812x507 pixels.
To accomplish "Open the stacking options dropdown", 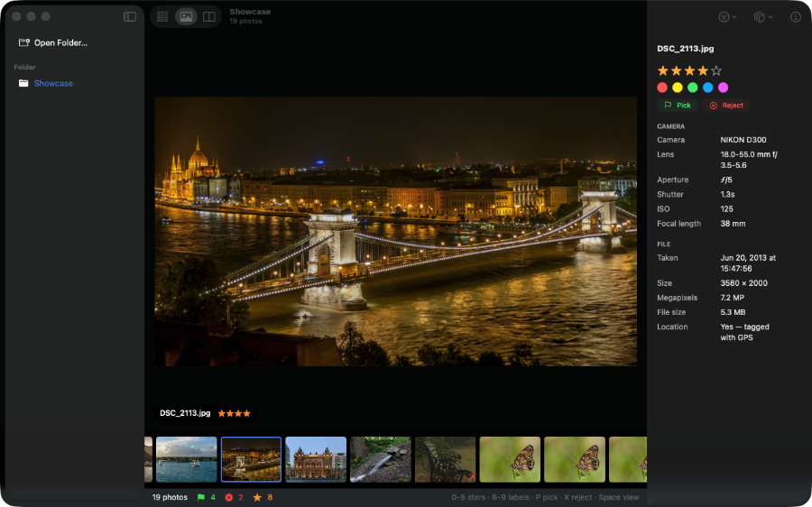I will tap(763, 17).
